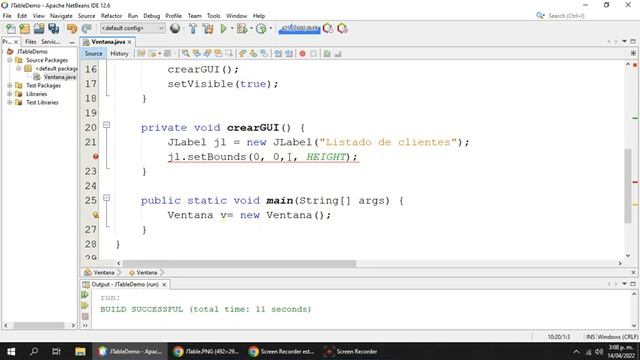Click the Open Project toolbar icon
640x360 pixels.
tap(39, 29)
